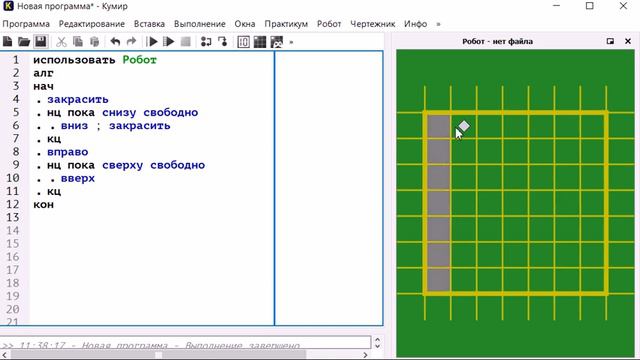
Task: Show Robot field window icon
Action: coord(260,42)
